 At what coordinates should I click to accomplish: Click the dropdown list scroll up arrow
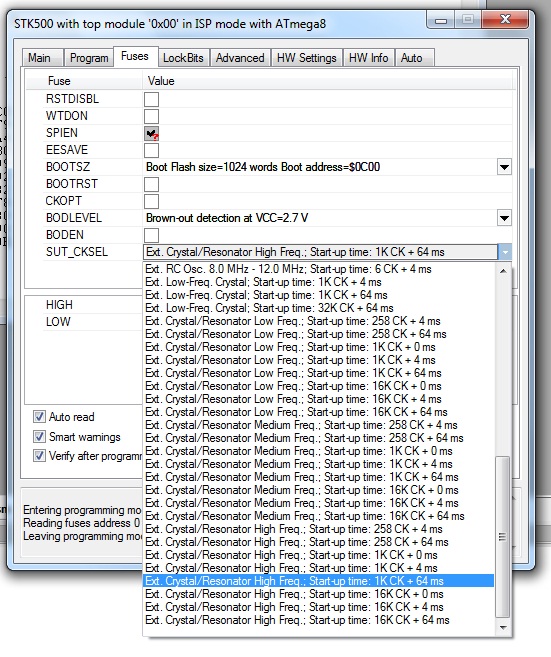503,271
